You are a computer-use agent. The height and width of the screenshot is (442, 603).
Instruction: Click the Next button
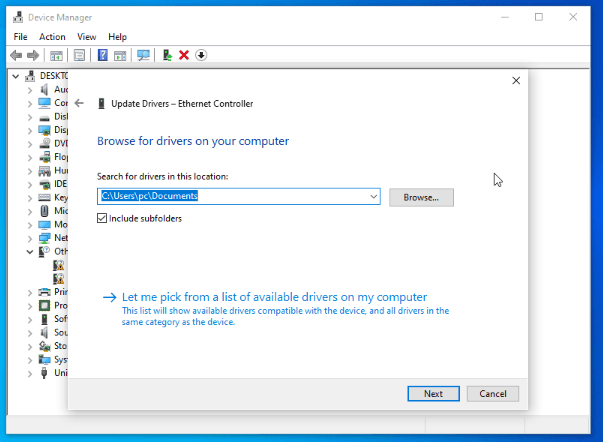(x=433, y=393)
